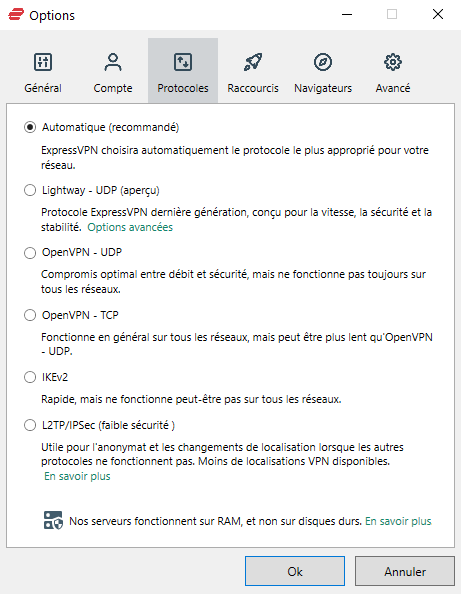Choose the OpenVPN - UDP option
Viewport: 461px width, 594px height.
[30, 252]
